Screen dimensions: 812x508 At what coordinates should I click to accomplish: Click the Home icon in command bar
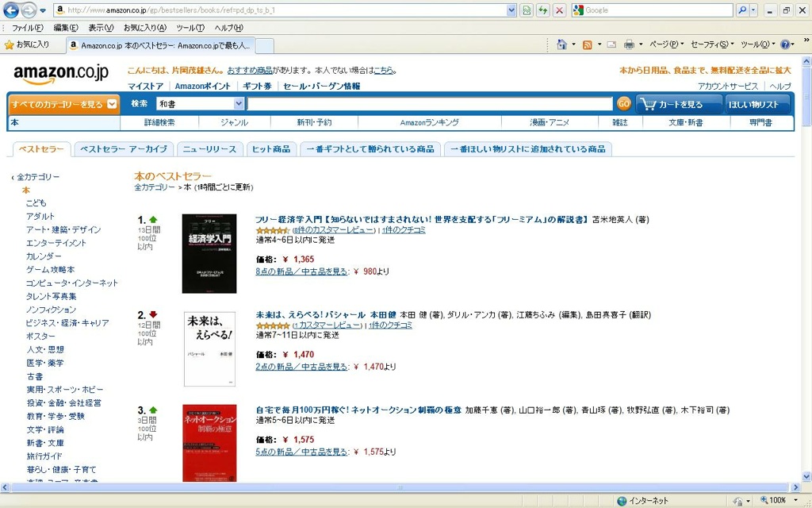[x=562, y=44]
